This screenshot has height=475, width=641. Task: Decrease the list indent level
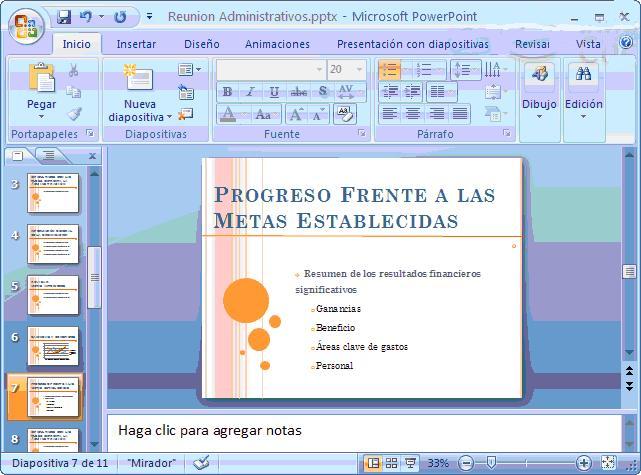pos(390,92)
